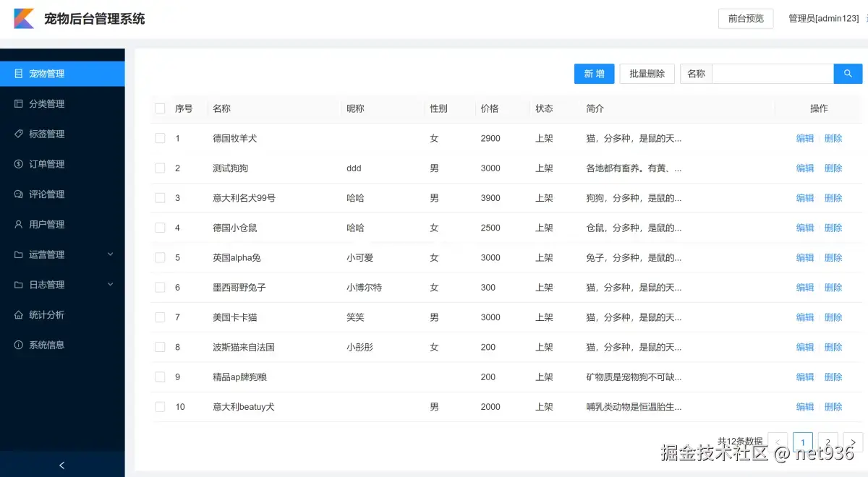The width and height of the screenshot is (868, 477).
Task: Click the 系统信息 info icon
Action: (x=19, y=345)
